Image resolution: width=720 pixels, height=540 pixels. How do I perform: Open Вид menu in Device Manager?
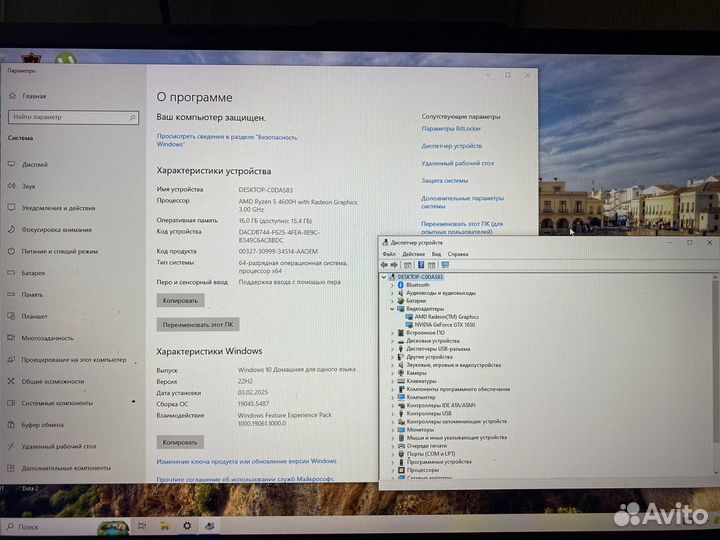(436, 254)
